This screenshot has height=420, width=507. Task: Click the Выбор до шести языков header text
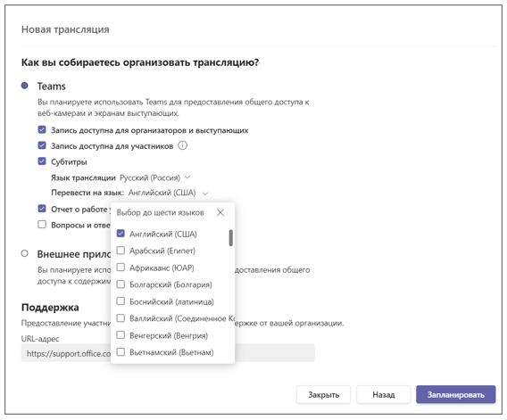tap(160, 212)
